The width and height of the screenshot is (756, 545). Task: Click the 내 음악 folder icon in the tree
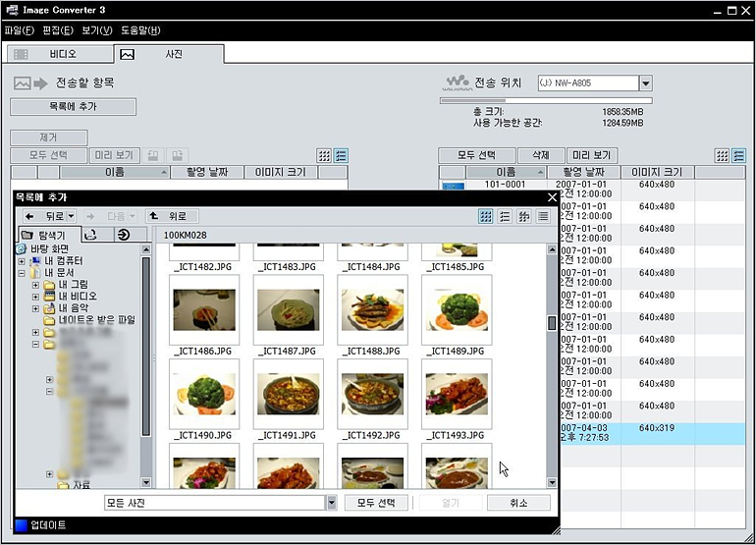[x=49, y=307]
